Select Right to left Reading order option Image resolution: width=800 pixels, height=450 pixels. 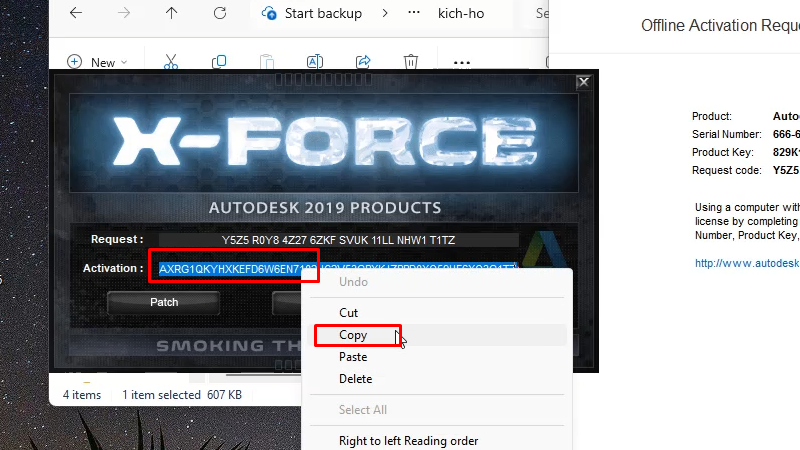click(408, 441)
